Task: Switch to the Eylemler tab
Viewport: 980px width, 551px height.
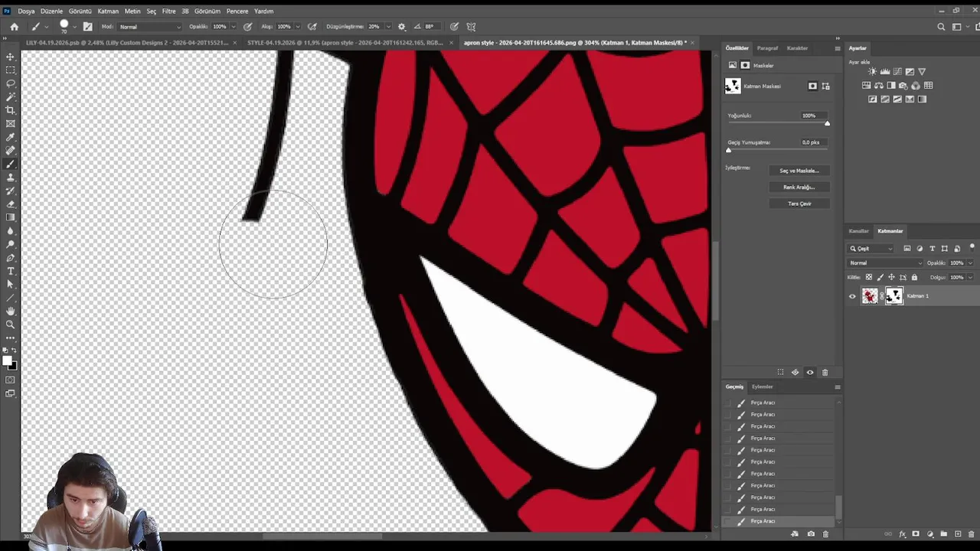Action: [x=762, y=386]
